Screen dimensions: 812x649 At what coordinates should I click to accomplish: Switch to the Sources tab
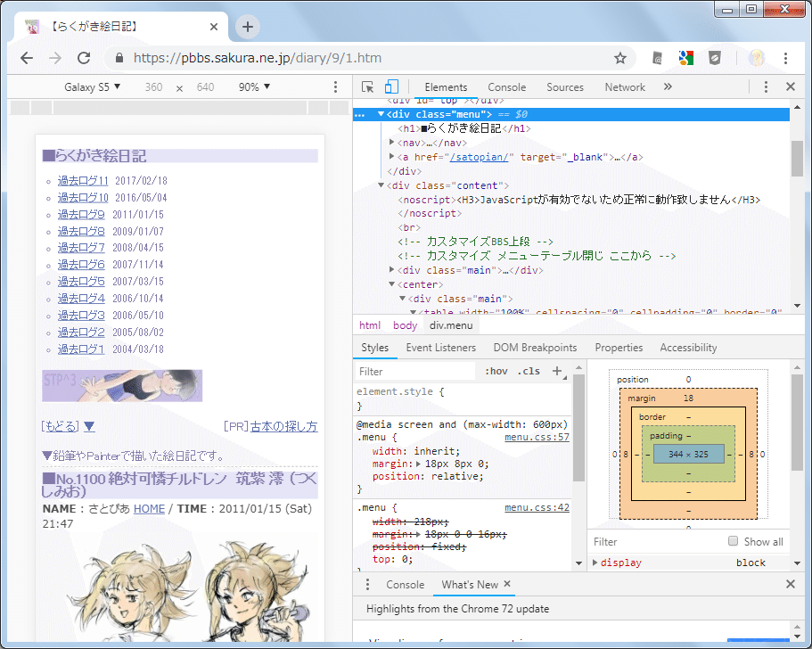tap(565, 87)
